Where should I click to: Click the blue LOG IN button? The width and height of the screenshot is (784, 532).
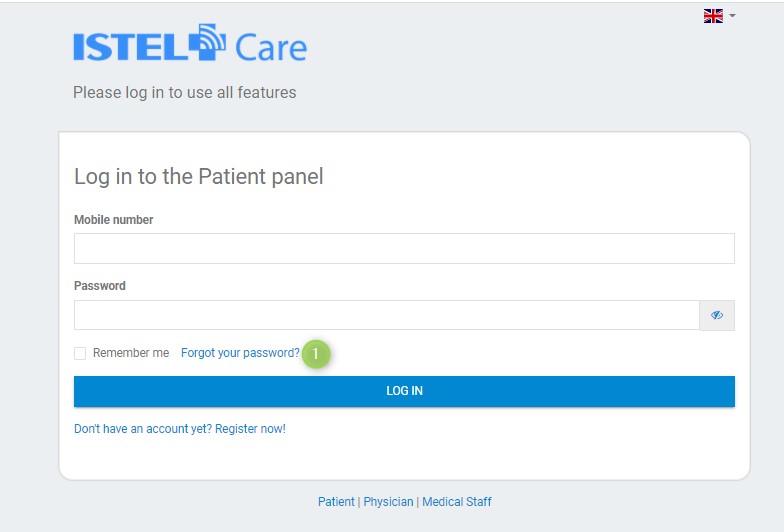tap(404, 391)
